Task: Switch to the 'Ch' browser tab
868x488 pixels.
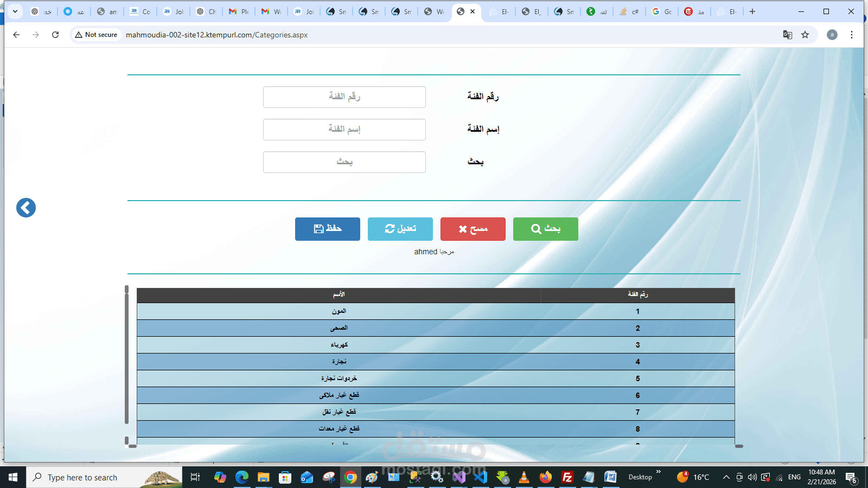Action: [206, 11]
